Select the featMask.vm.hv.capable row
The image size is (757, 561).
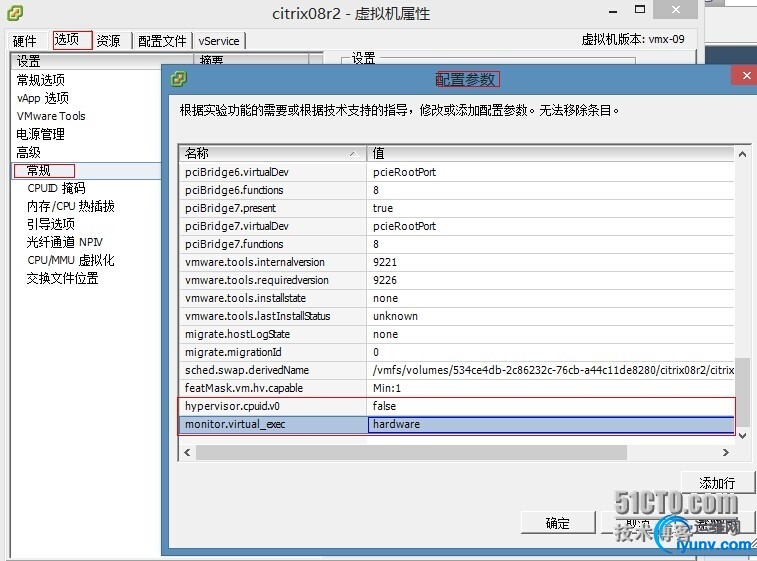457,388
